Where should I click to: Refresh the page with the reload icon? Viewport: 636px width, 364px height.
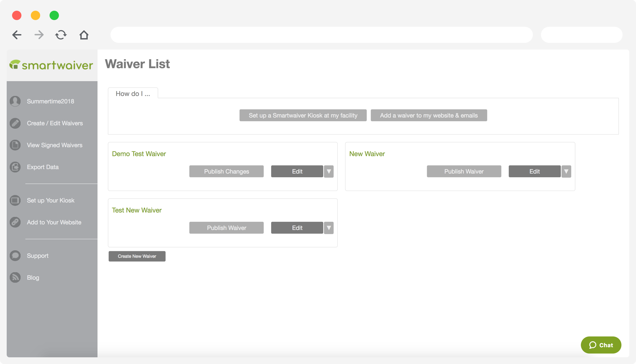pyautogui.click(x=61, y=35)
